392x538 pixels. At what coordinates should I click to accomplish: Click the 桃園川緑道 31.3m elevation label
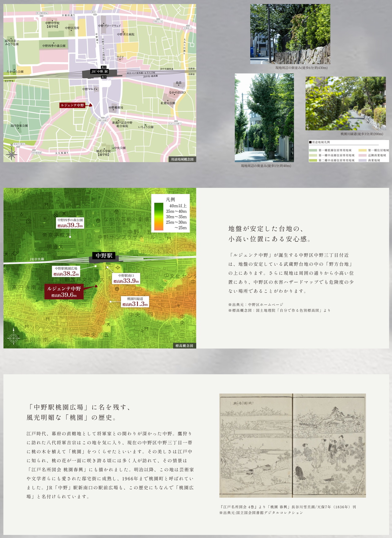(135, 301)
